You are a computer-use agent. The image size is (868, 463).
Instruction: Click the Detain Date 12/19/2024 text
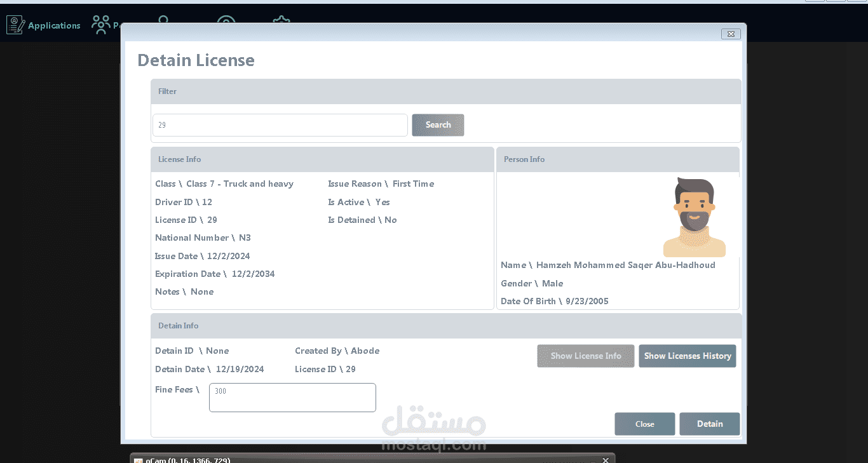point(210,370)
